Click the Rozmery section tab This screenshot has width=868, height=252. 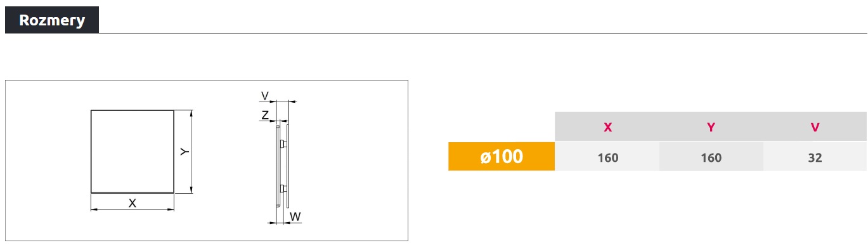tap(52, 20)
